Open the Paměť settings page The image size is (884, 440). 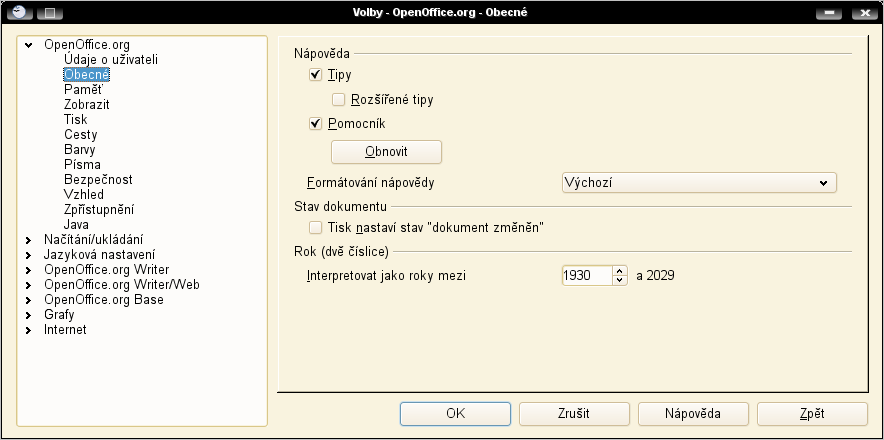tap(83, 89)
